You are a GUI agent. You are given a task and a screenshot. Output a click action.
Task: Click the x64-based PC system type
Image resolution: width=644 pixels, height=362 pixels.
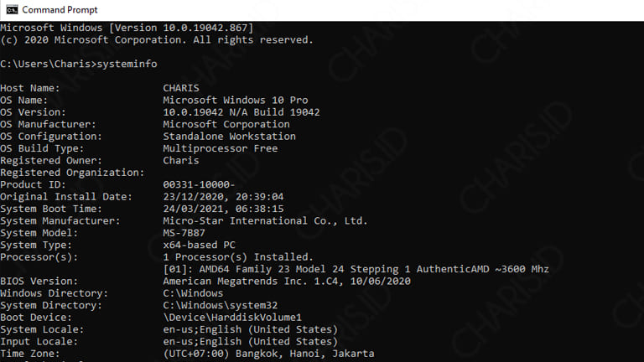[200, 245]
